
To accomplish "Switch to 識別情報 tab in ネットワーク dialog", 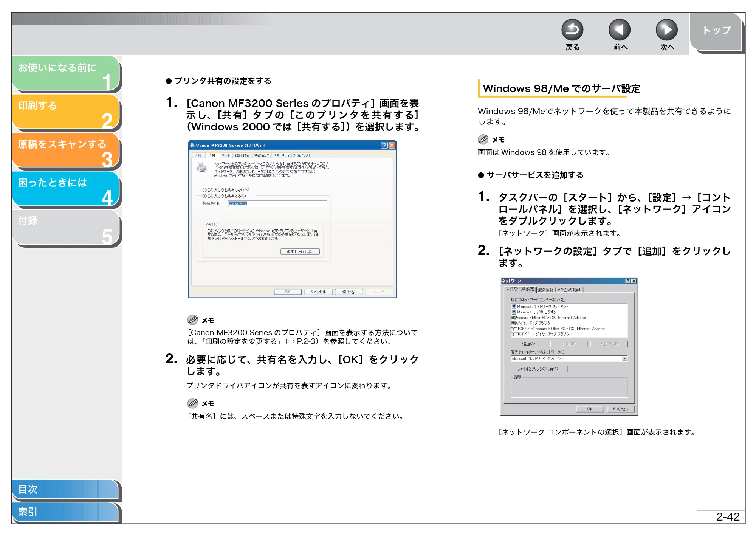I will 545,290.
